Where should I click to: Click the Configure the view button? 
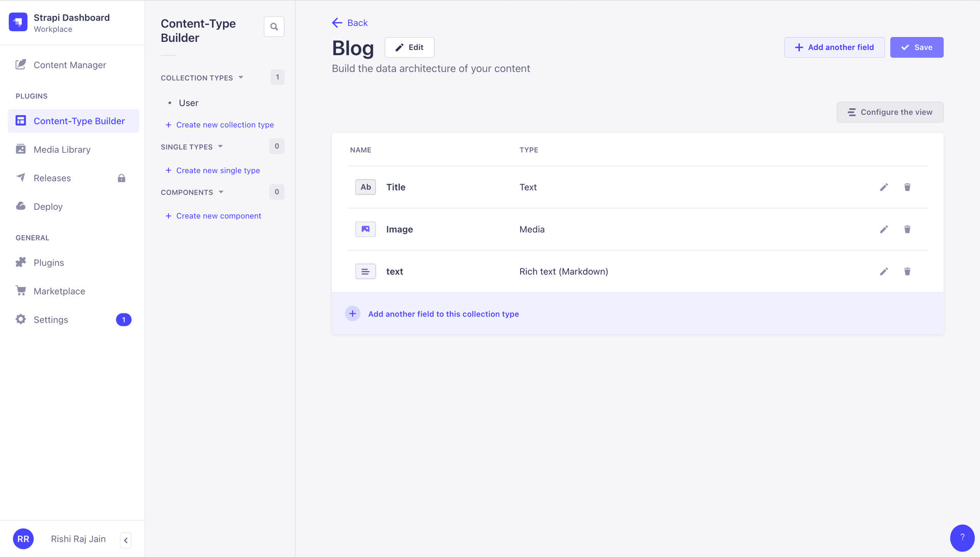pyautogui.click(x=890, y=112)
